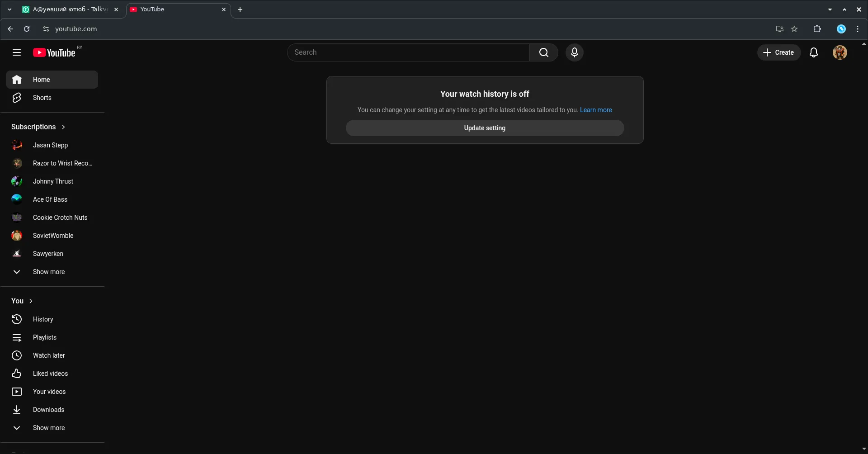Click the Watch later clock icon

[17, 355]
